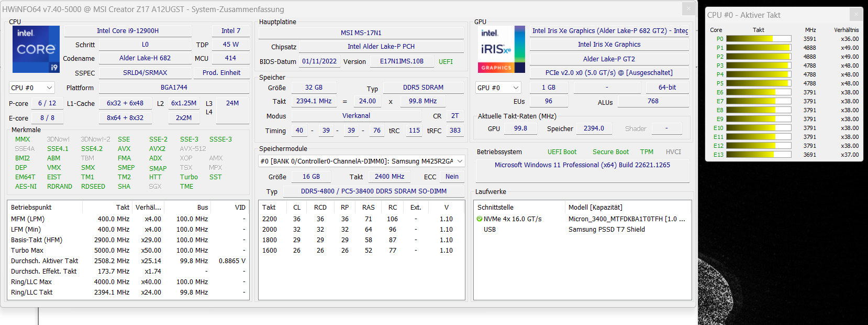Click the memory type DDR5 SDRAM field
Viewport: 868px width, 325px height.
(424, 88)
